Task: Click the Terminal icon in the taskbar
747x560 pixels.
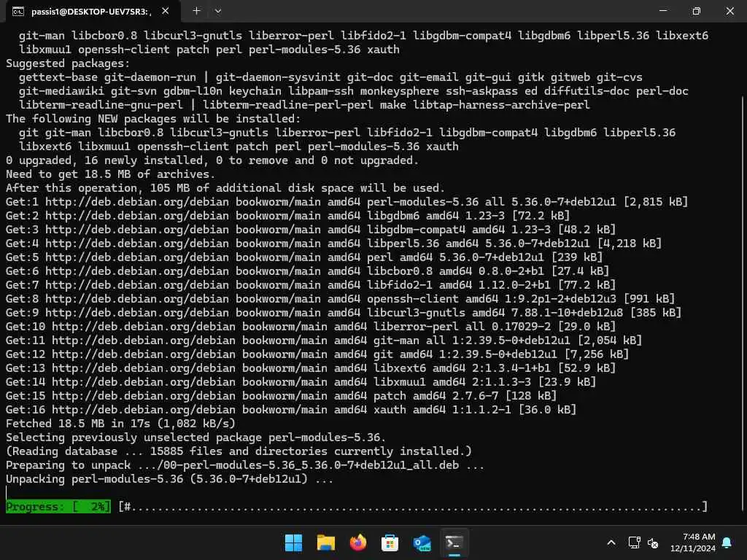Action: tap(454, 542)
